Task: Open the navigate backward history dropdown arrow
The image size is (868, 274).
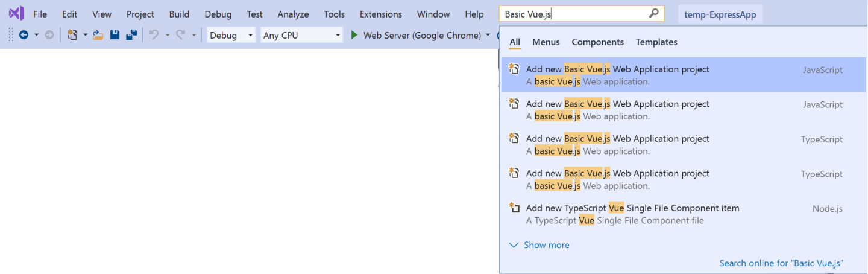Action: [x=36, y=35]
